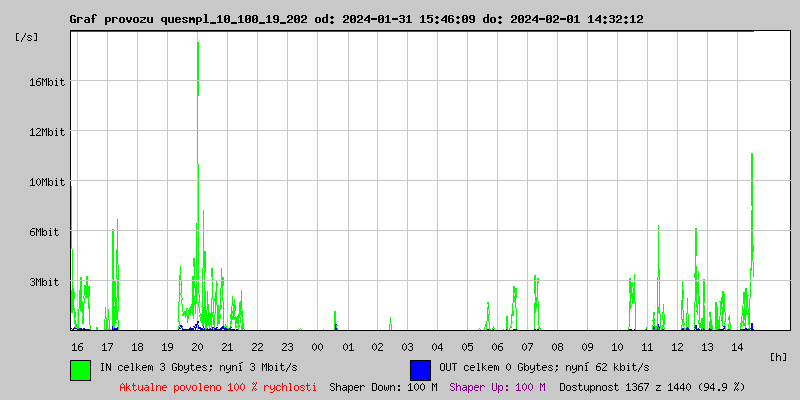Click hour 00 on the time axis
Viewport: 800px width, 400px height.
[x=318, y=347]
